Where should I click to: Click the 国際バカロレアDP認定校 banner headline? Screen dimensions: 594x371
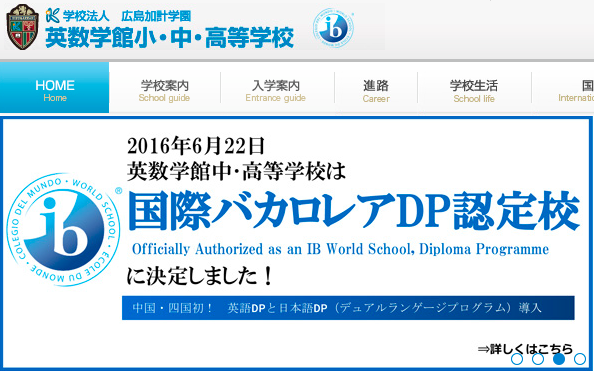pyautogui.click(x=354, y=211)
